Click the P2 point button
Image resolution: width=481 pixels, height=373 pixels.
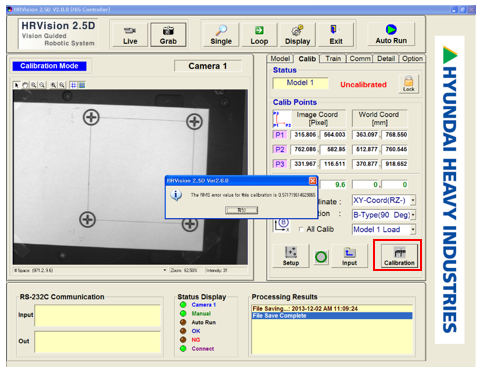280,150
